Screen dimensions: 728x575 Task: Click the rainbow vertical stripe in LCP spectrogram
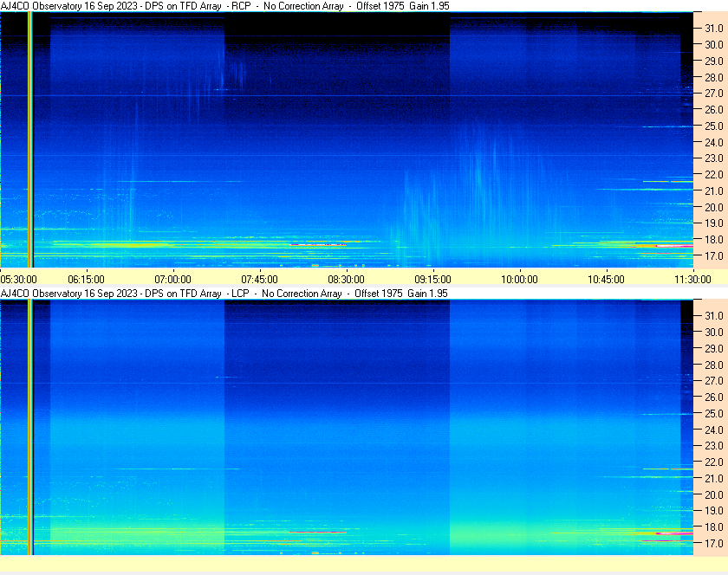tap(30, 427)
